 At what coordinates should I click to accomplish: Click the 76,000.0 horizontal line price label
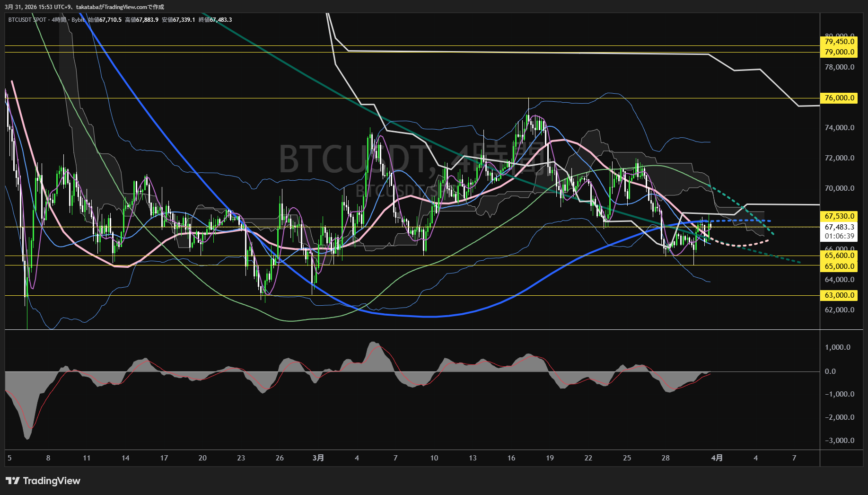[x=839, y=98]
